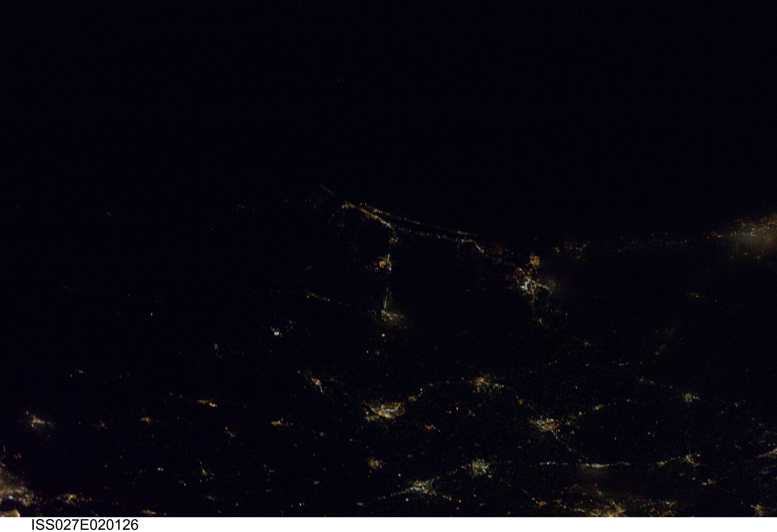Click the ISS027E020126 image ID label
The width and height of the screenshot is (777, 532).
tap(85, 525)
